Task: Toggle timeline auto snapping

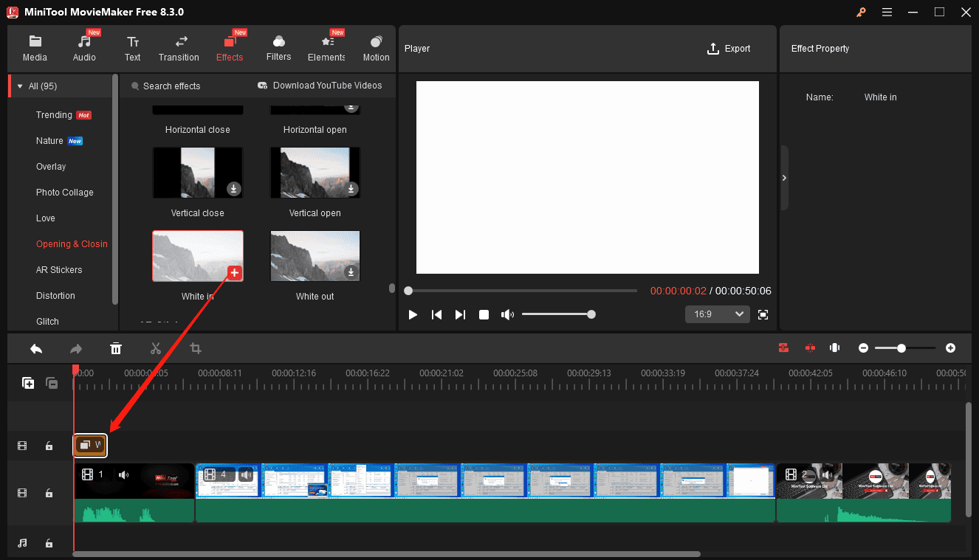Action: click(x=783, y=348)
